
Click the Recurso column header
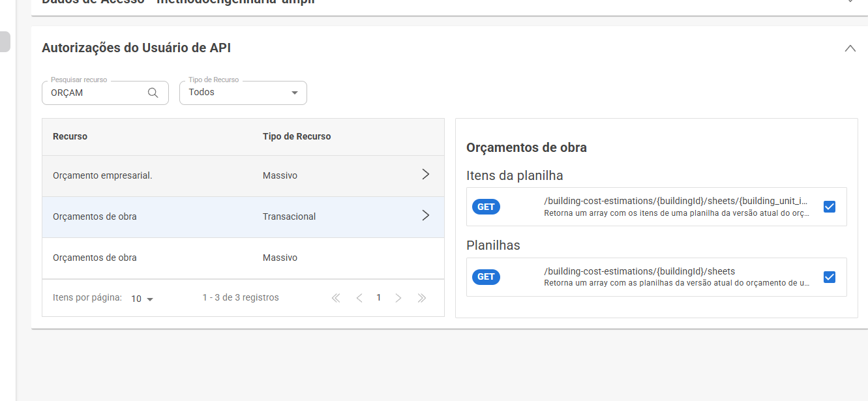tap(70, 136)
